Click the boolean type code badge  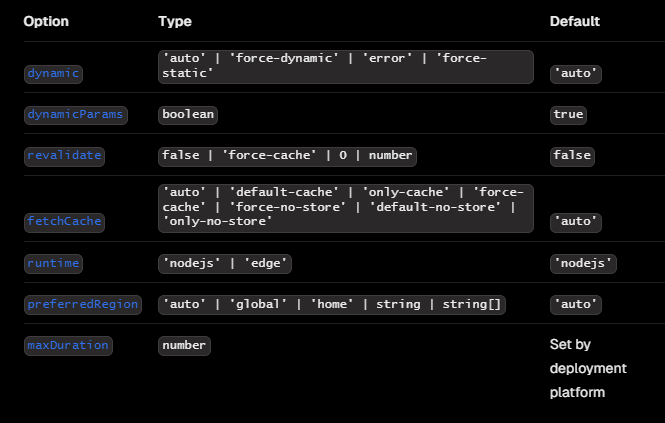point(188,115)
